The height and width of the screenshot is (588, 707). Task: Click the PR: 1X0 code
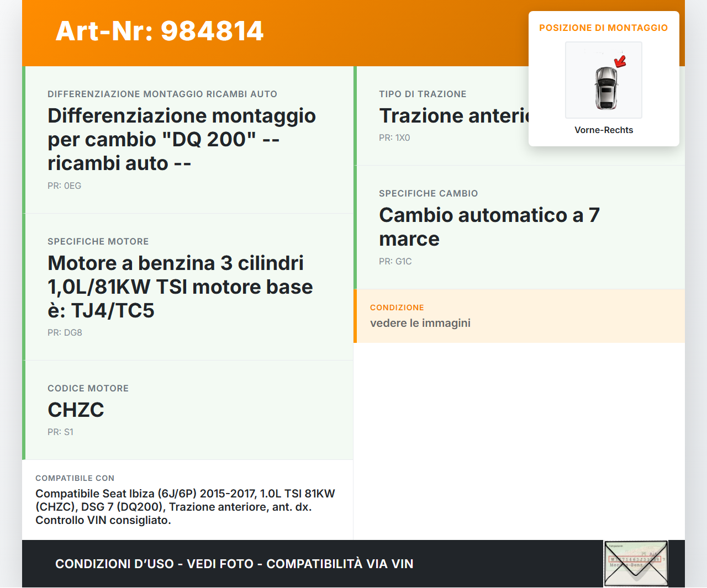click(x=394, y=138)
